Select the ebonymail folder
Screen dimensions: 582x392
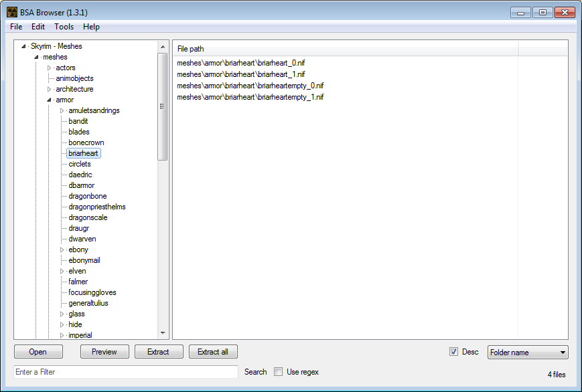[84, 260]
